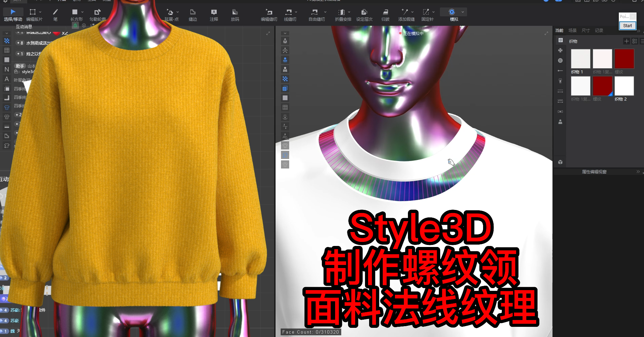Maximize the 3D viewport with expand arrows
644x337 pixels.
click(546, 33)
